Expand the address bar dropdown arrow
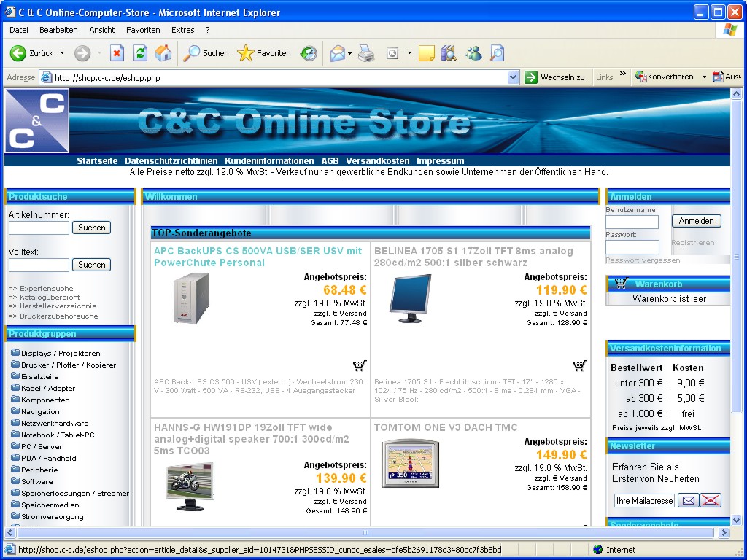 coord(513,77)
